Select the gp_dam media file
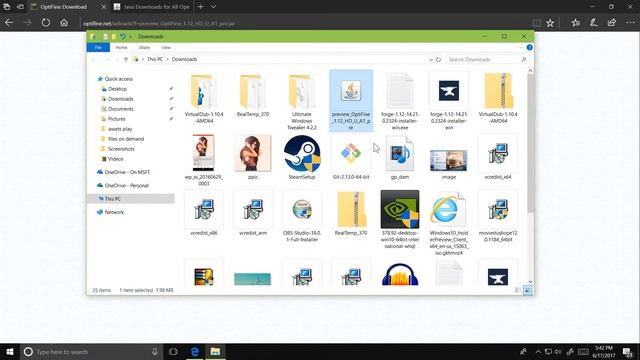Image resolution: width=640 pixels, height=360 pixels. tap(400, 158)
